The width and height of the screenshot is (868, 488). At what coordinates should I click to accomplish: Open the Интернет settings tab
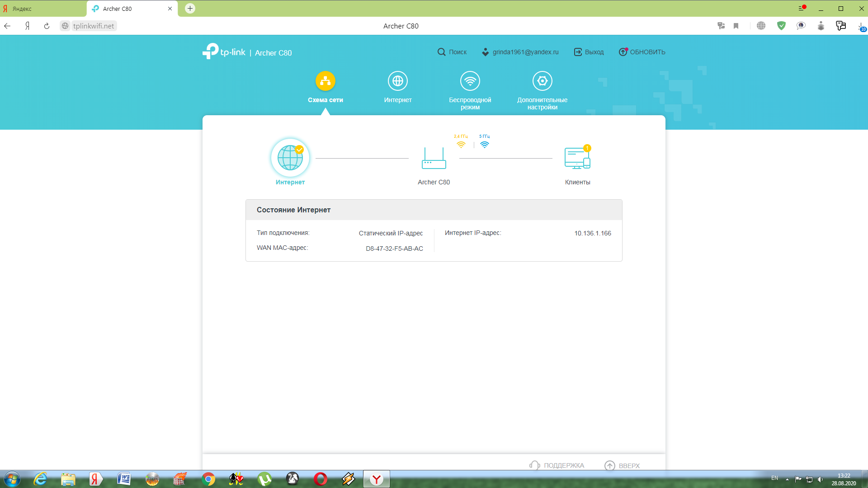tap(398, 87)
